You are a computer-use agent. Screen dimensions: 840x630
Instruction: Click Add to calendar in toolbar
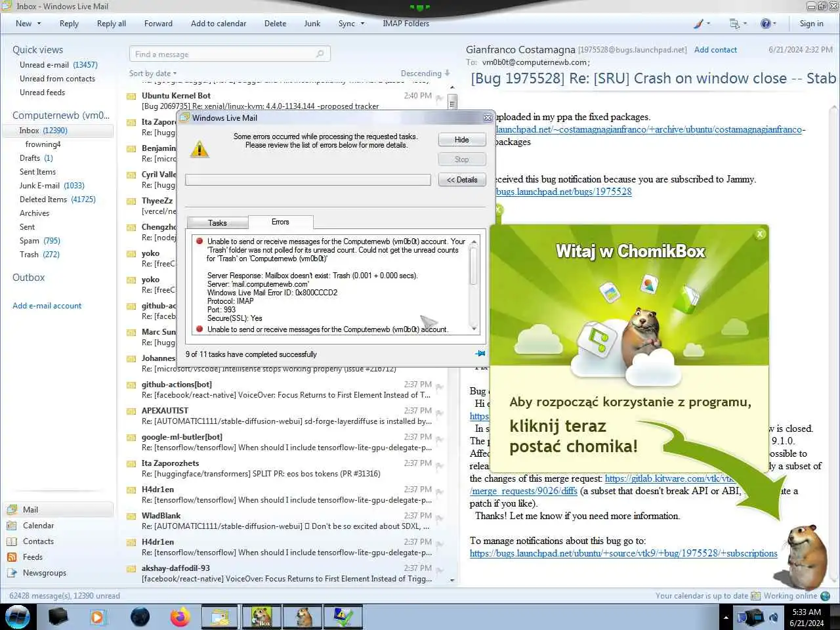click(219, 24)
